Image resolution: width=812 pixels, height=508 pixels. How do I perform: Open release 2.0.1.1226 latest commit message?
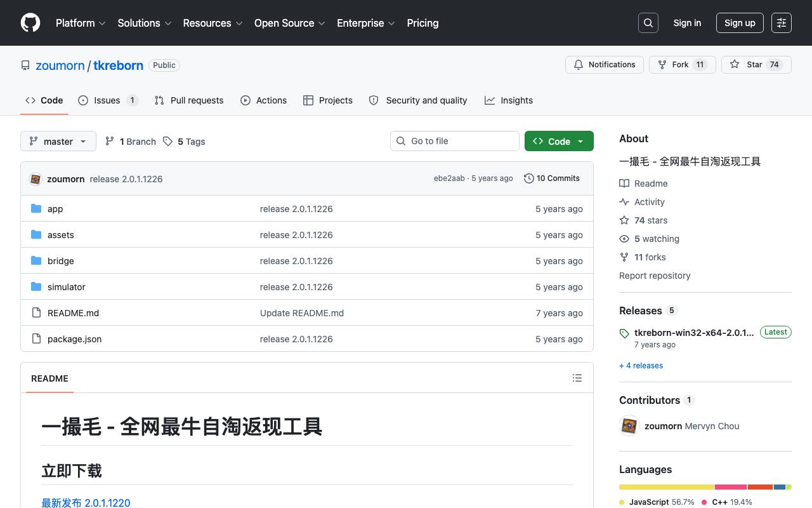[x=126, y=179]
